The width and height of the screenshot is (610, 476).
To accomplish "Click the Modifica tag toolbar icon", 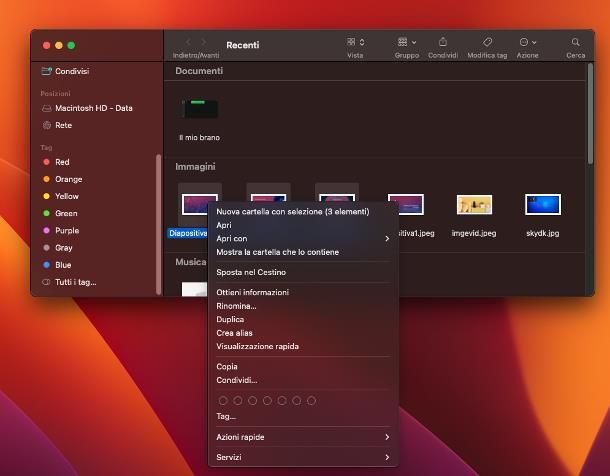I will click(x=487, y=42).
